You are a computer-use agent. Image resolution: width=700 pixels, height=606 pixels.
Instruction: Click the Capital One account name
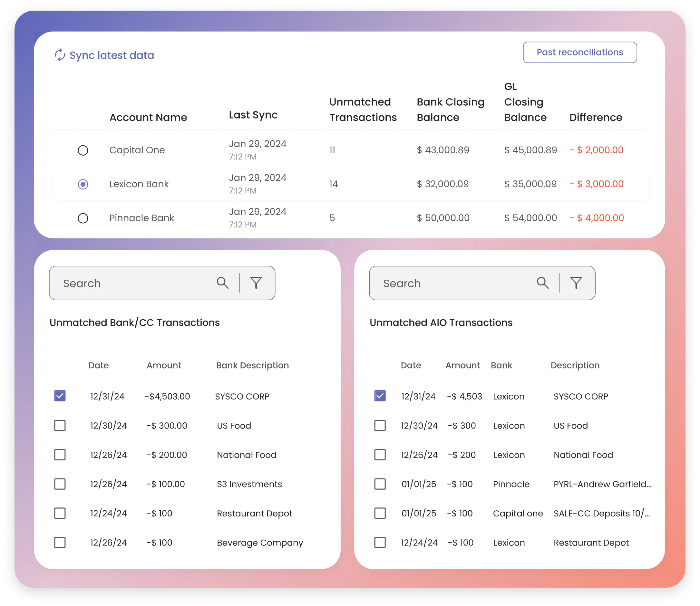coord(137,150)
